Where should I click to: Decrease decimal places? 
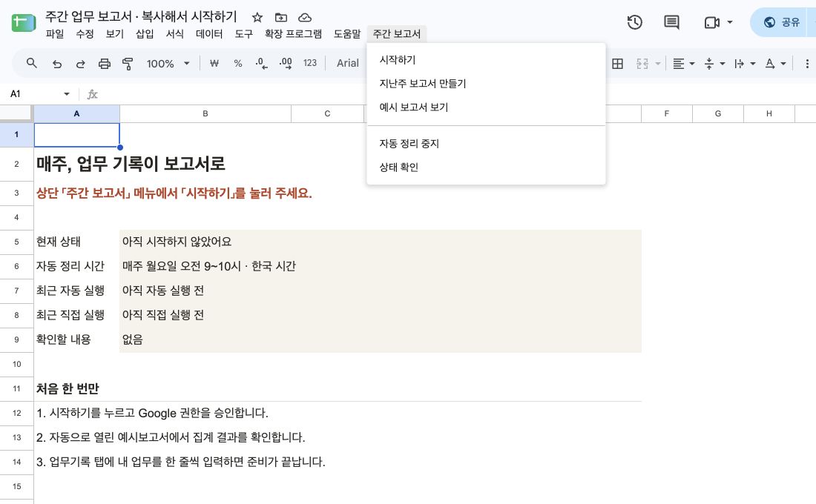(x=261, y=64)
